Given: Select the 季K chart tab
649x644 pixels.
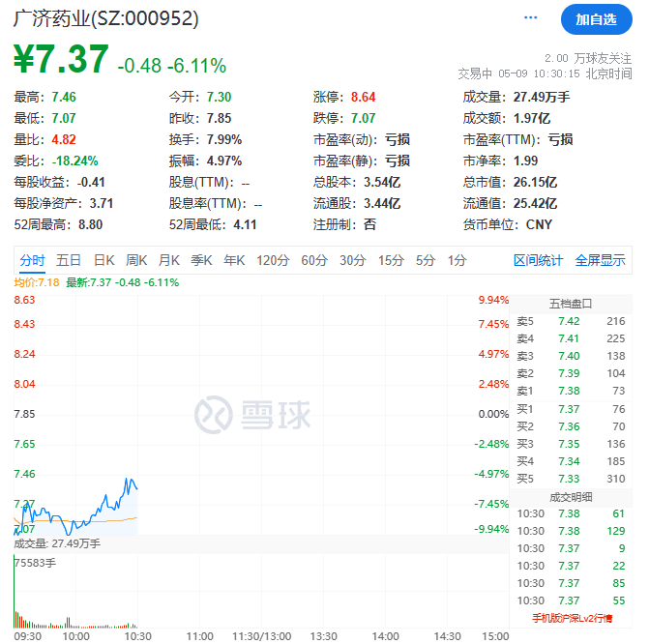Looking at the screenshot, I should (201, 260).
